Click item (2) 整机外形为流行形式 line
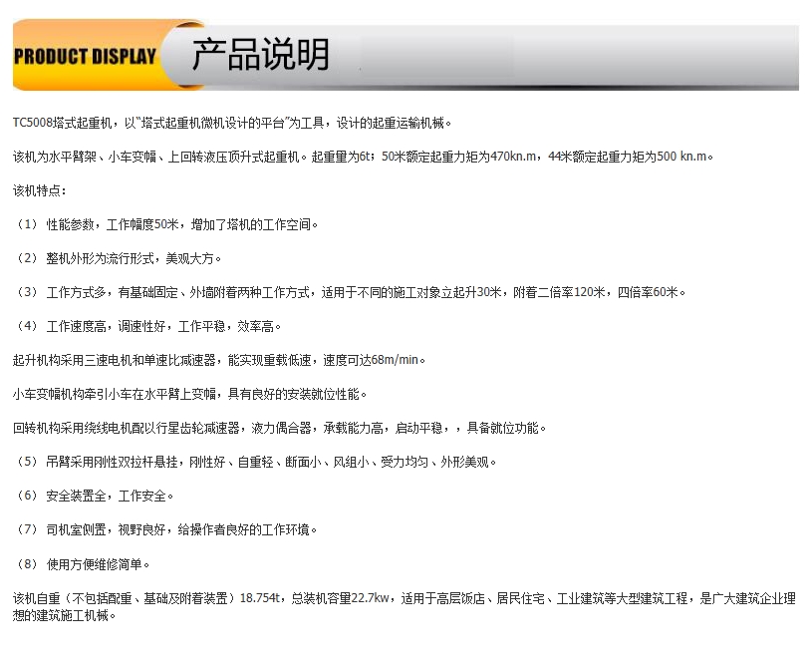 (x=117, y=258)
